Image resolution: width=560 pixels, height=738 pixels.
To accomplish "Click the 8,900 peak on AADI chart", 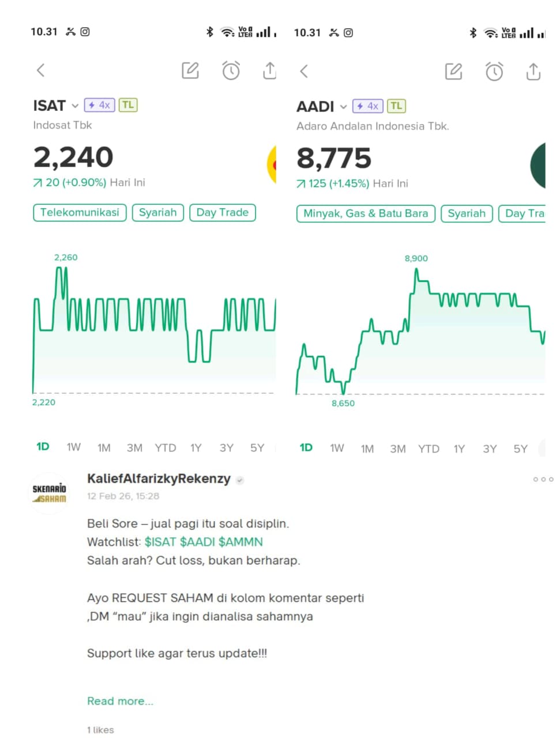I will coord(416,269).
